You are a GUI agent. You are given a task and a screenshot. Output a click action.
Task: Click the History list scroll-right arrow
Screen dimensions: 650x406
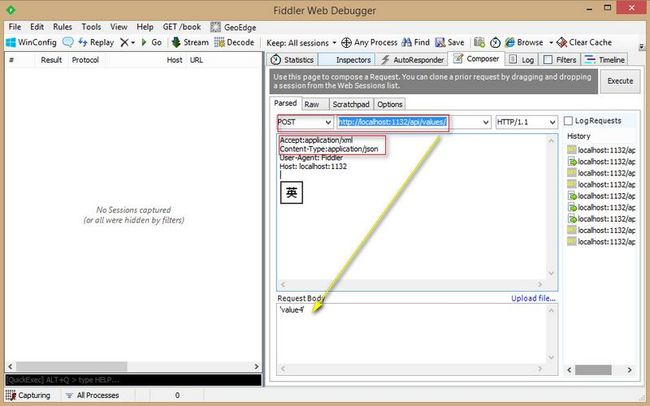click(629, 370)
